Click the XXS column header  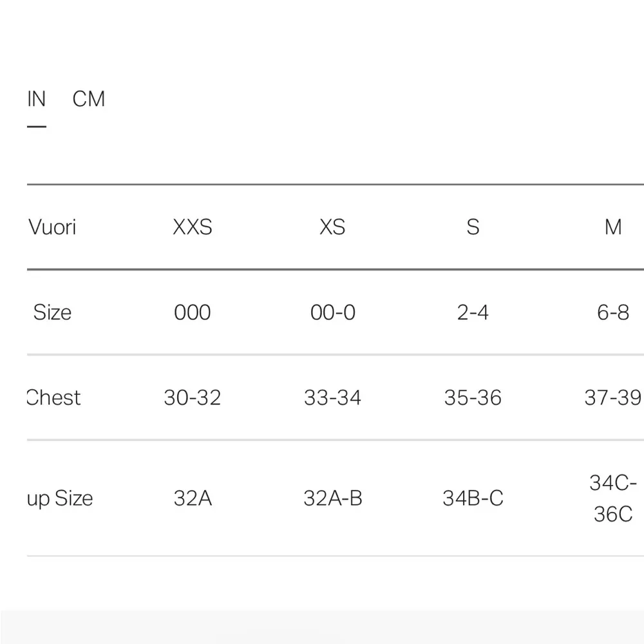tap(193, 227)
